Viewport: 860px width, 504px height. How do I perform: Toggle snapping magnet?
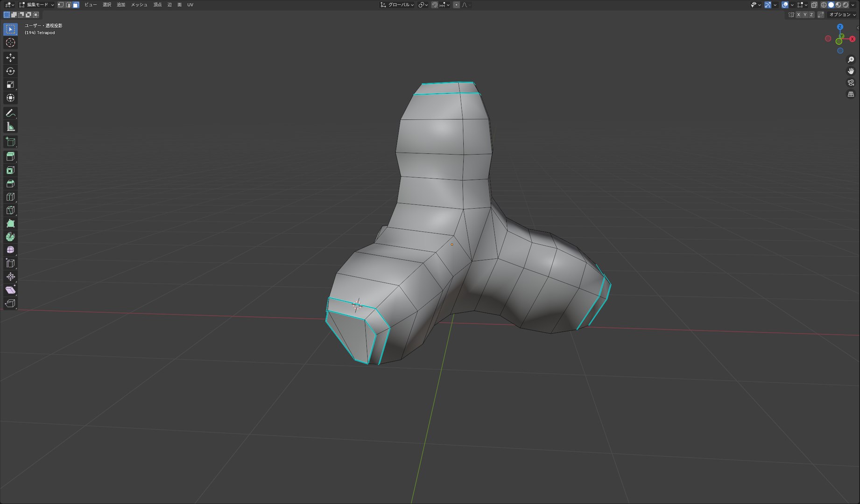(435, 5)
